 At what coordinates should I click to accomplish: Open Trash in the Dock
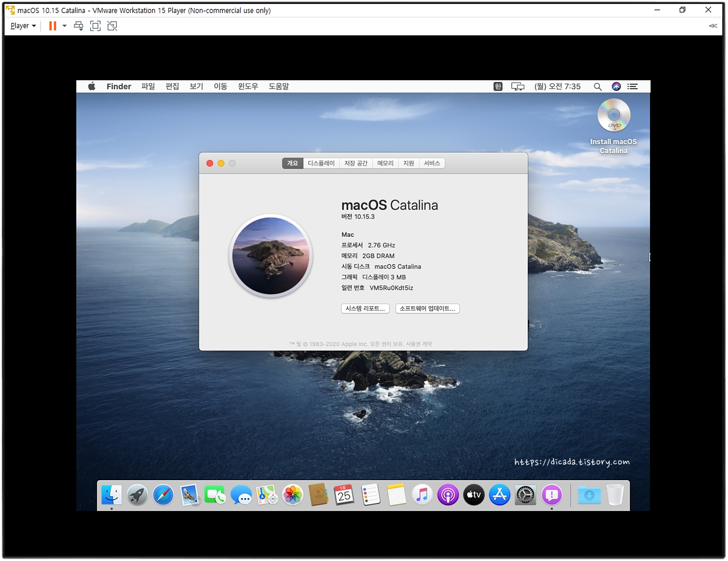pyautogui.click(x=615, y=496)
